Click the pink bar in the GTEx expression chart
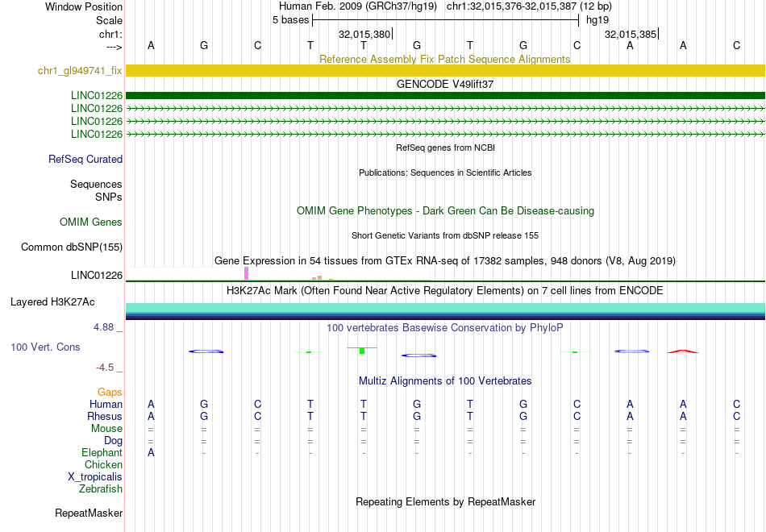 [246, 273]
